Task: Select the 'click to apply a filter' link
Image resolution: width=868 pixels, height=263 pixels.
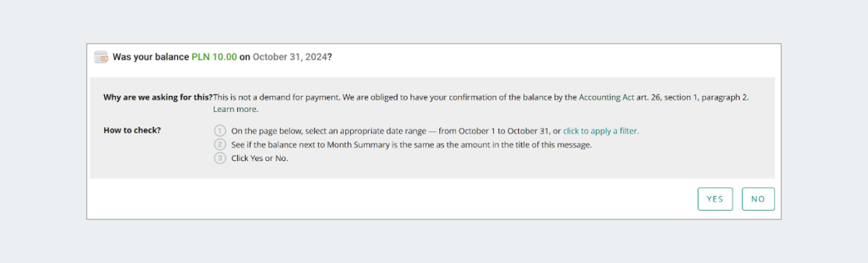Action: [x=601, y=131]
